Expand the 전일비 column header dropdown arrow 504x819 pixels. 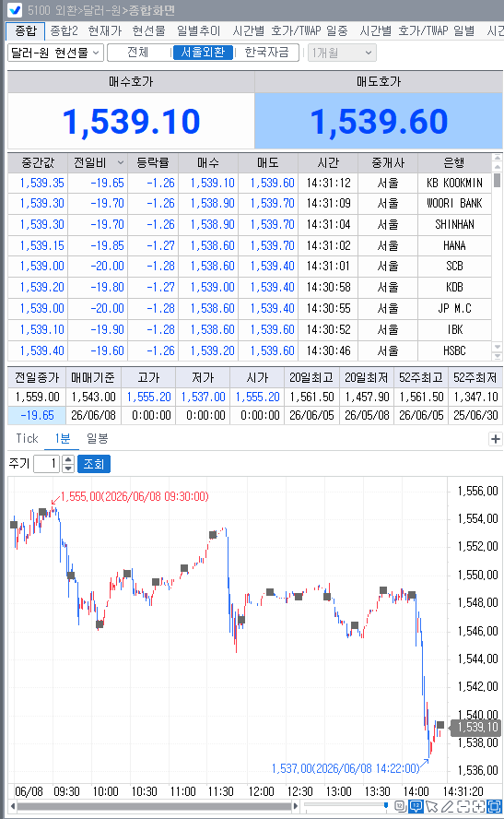120,162
